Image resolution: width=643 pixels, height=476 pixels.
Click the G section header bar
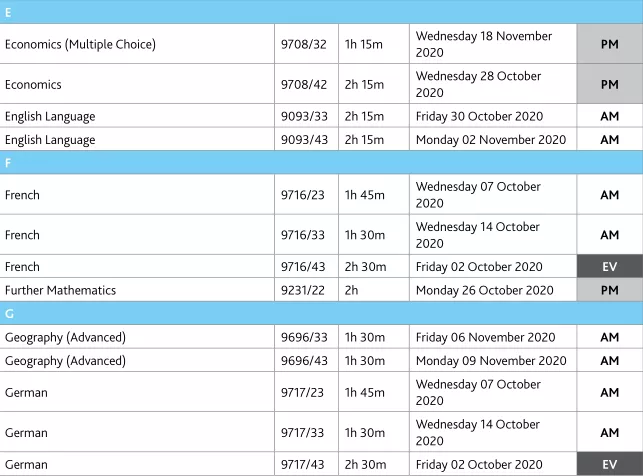[322, 314]
